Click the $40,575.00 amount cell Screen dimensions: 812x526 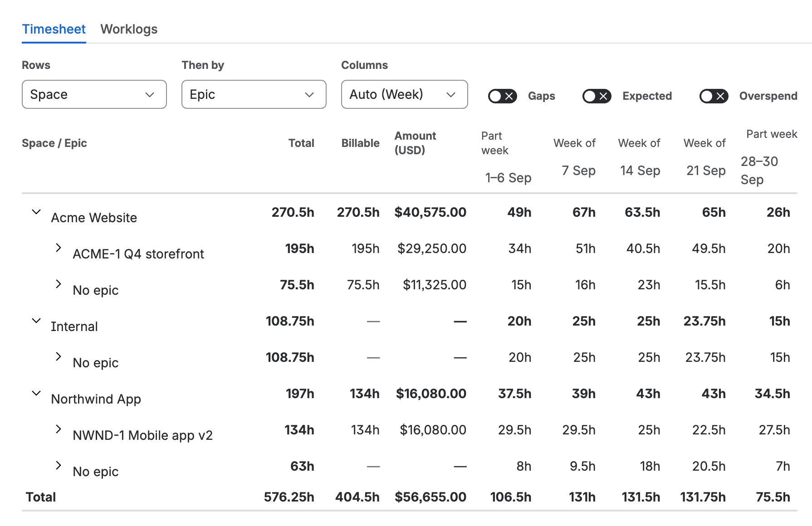[430, 212]
